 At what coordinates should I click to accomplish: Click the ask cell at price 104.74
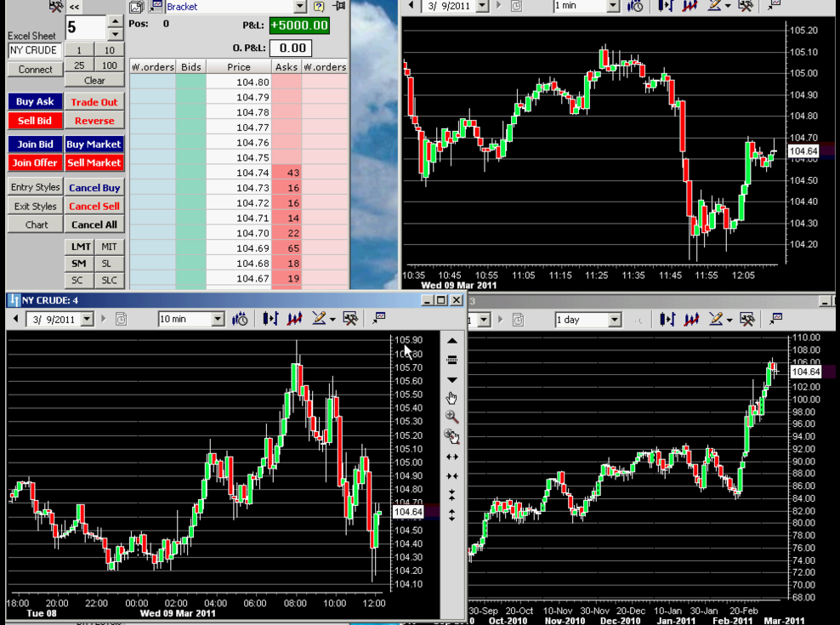pos(287,173)
